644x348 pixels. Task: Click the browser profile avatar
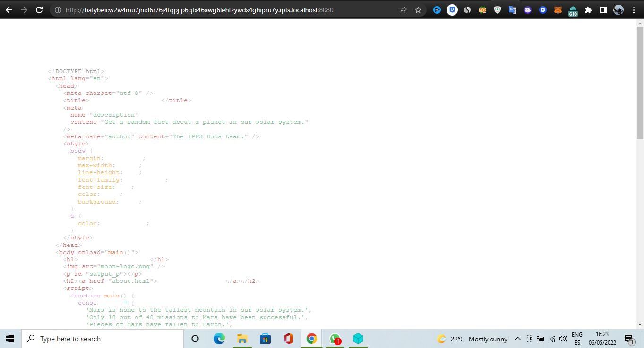pos(618,9)
